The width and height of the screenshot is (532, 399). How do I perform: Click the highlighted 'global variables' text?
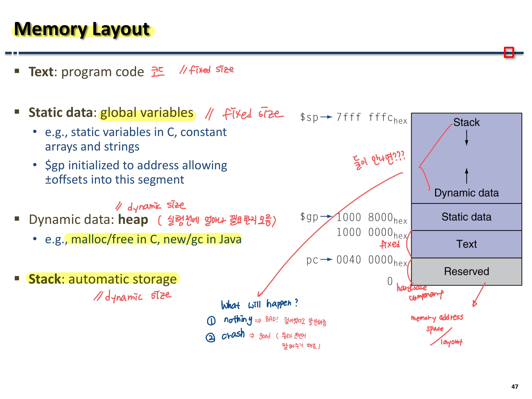(147, 113)
